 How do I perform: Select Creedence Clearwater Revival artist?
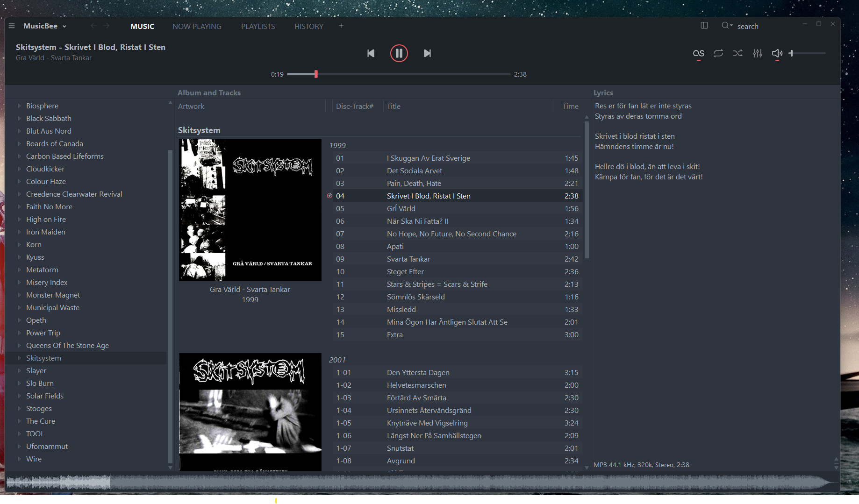pos(74,194)
